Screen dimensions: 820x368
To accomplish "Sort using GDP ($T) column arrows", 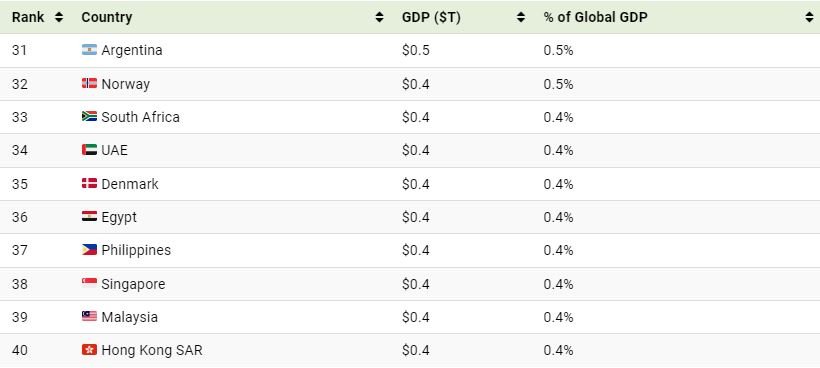I will 520,17.
